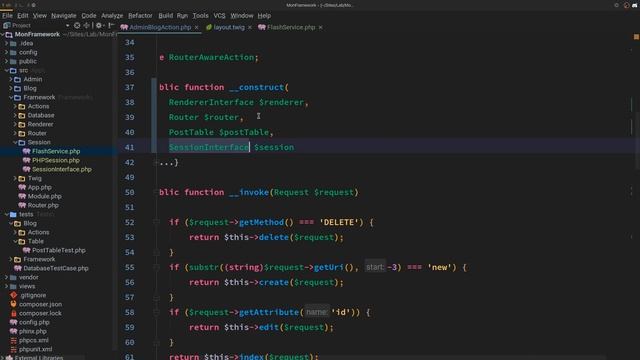
Task: Open the Analyze menu
Action: click(112, 16)
